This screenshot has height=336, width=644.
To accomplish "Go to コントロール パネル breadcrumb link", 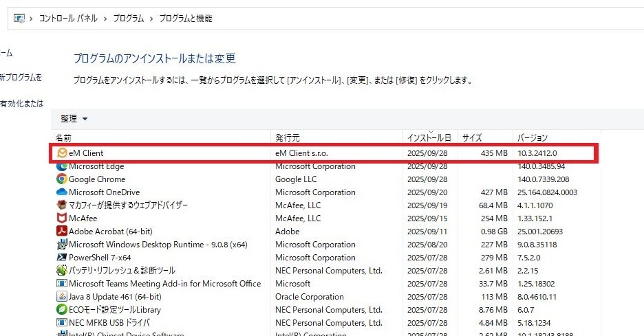I will (68, 19).
